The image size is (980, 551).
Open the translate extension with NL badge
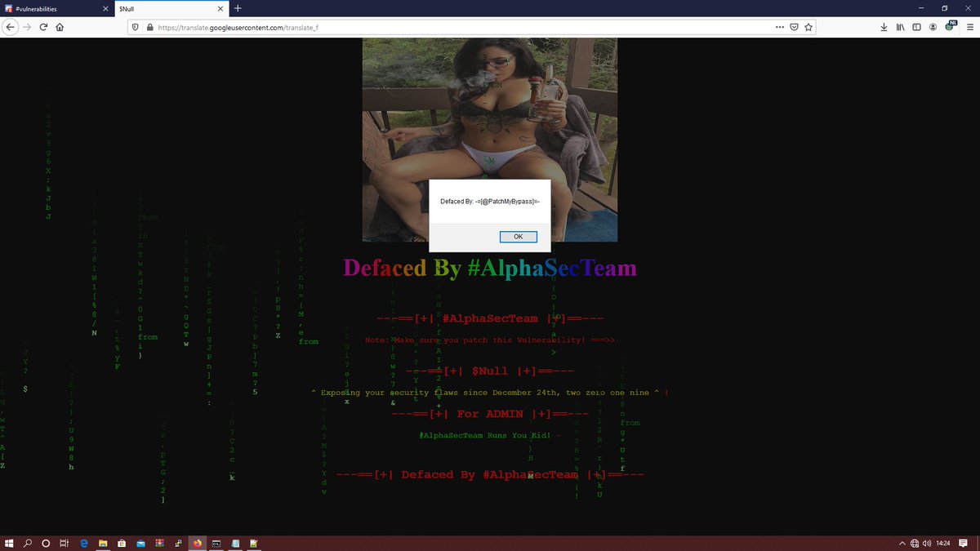point(949,27)
